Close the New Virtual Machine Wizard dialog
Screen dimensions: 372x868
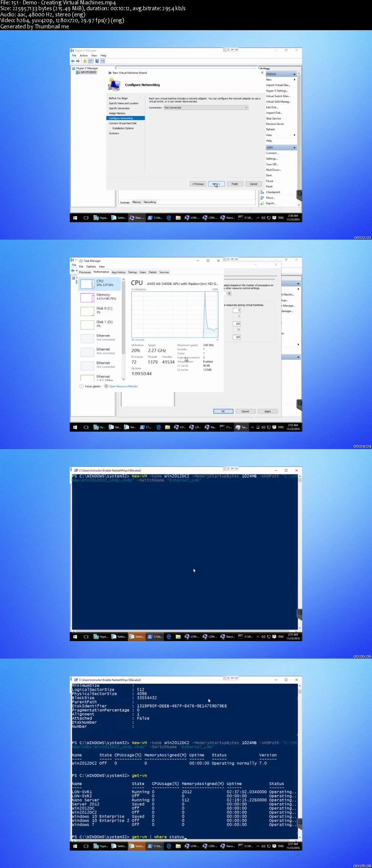[262, 73]
